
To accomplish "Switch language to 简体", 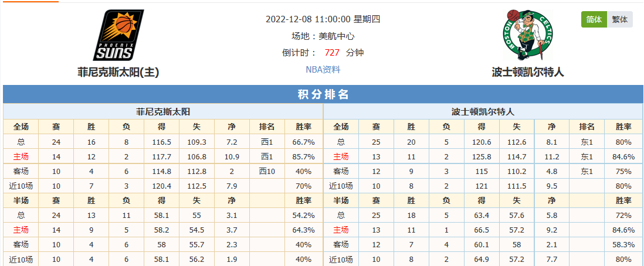I will [x=594, y=19].
